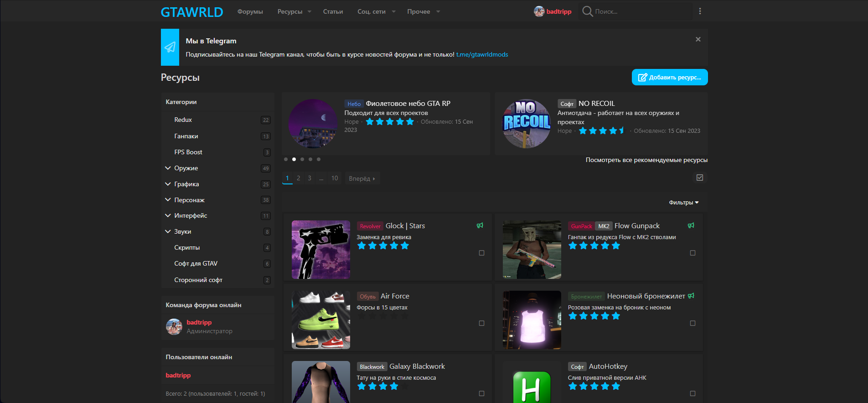The image size is (868, 403).
Task: Click the search magnifier icon
Action: [588, 11]
